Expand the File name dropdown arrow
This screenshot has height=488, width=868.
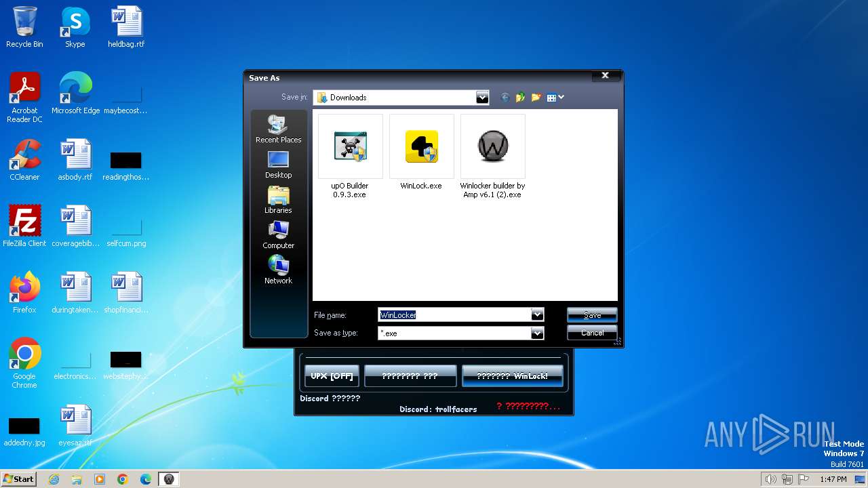[537, 314]
